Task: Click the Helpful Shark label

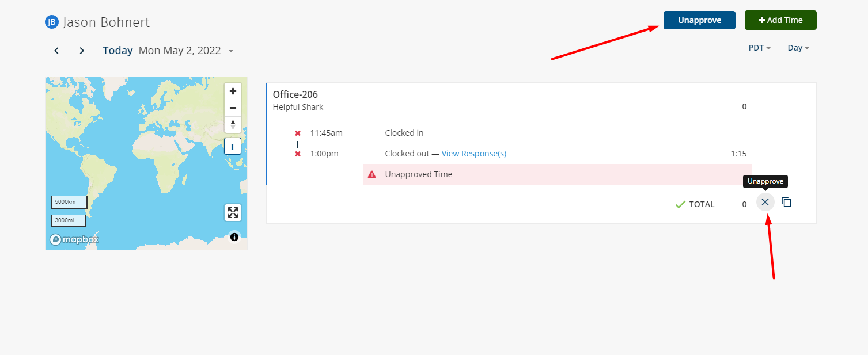Action: (x=298, y=107)
